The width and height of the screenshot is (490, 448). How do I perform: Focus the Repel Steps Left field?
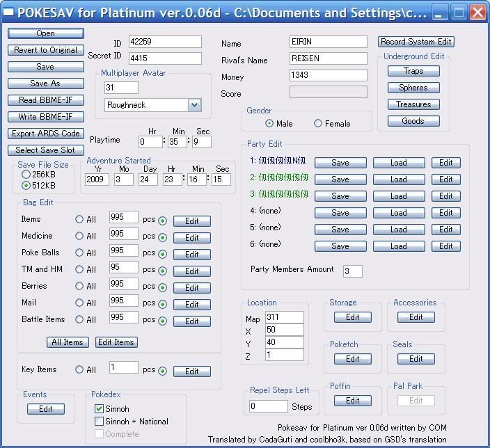tap(268, 406)
